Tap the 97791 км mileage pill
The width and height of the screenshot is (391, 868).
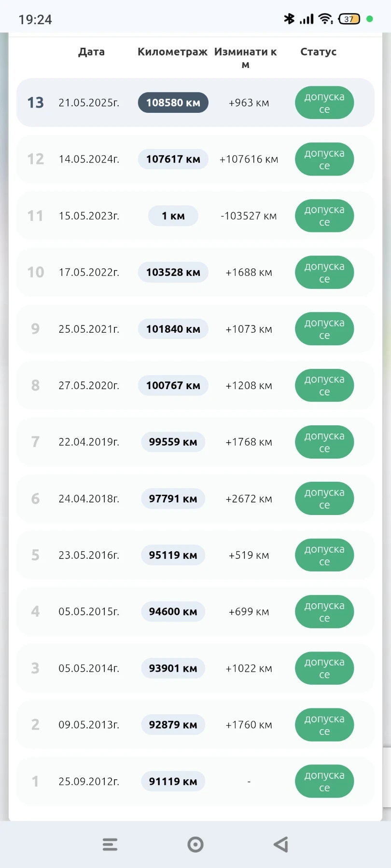coord(173,499)
